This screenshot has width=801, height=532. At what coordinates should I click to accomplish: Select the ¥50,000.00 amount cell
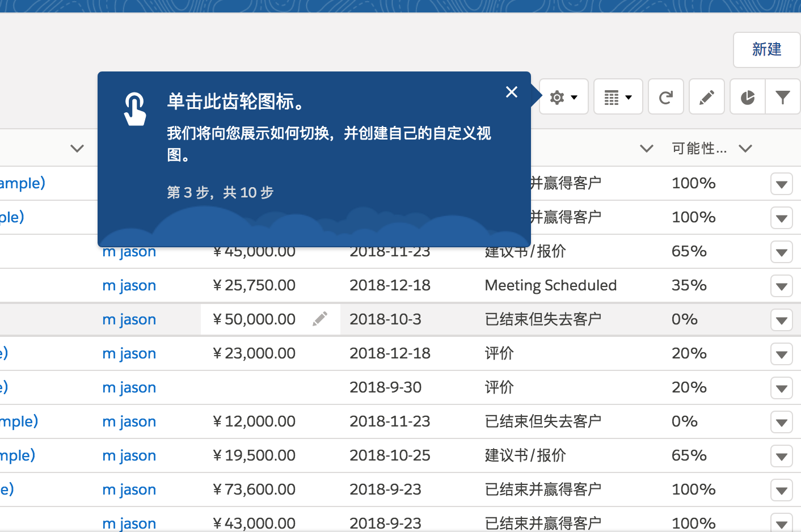(254, 319)
